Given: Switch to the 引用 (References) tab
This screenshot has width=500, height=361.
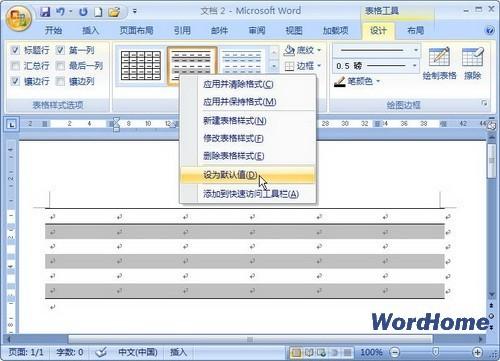Looking at the screenshot, I should pyautogui.click(x=182, y=31).
